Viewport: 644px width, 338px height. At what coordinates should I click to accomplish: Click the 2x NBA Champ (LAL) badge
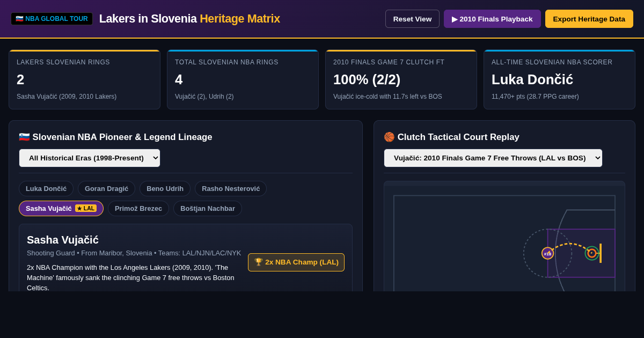point(296,262)
